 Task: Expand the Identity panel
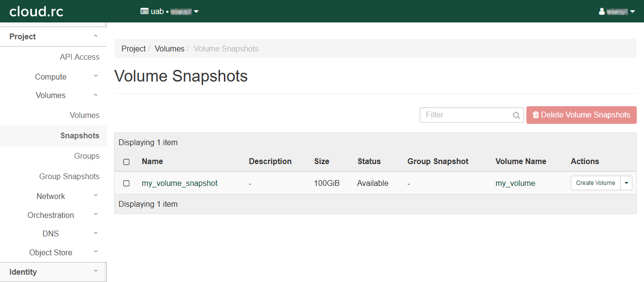[53, 272]
